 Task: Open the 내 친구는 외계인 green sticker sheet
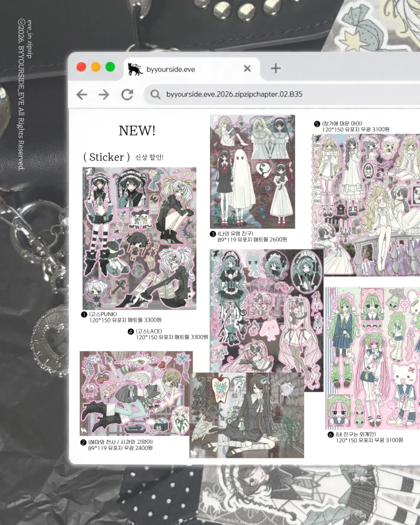point(373,358)
